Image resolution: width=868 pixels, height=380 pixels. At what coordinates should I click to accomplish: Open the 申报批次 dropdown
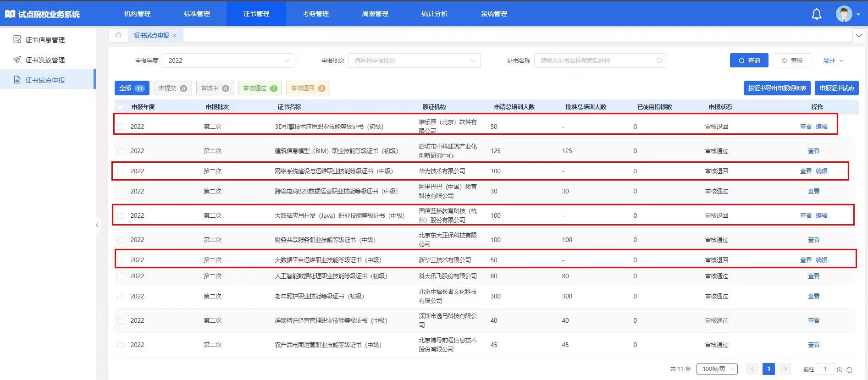click(x=414, y=61)
